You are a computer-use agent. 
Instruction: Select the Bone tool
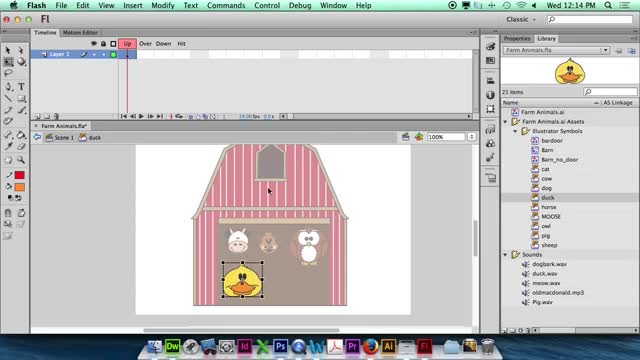click(8, 135)
